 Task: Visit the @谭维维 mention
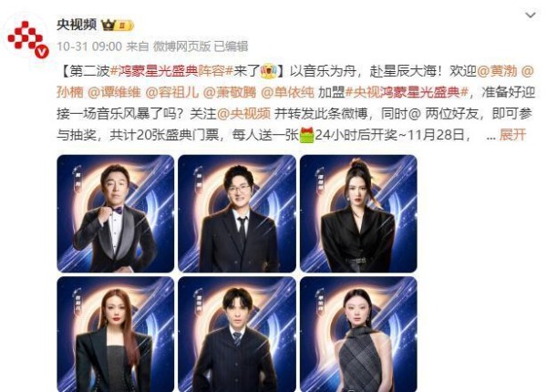pos(114,92)
